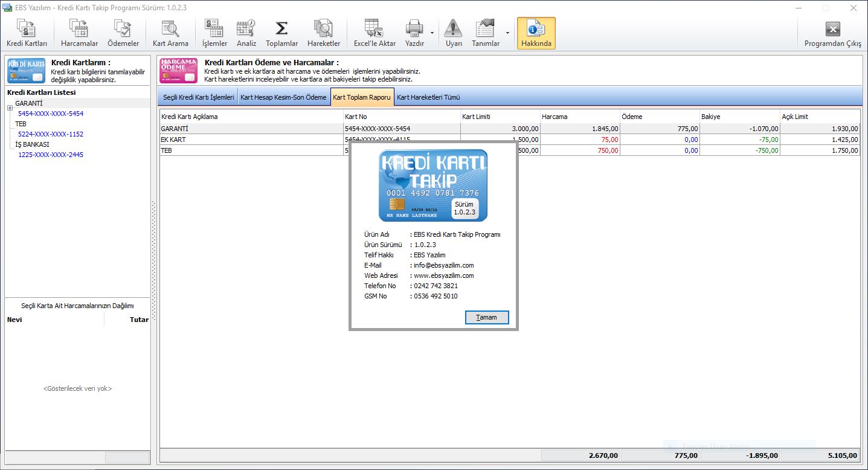Open the İşlemler toolbar icon
This screenshot has height=470, width=868.
click(214, 33)
